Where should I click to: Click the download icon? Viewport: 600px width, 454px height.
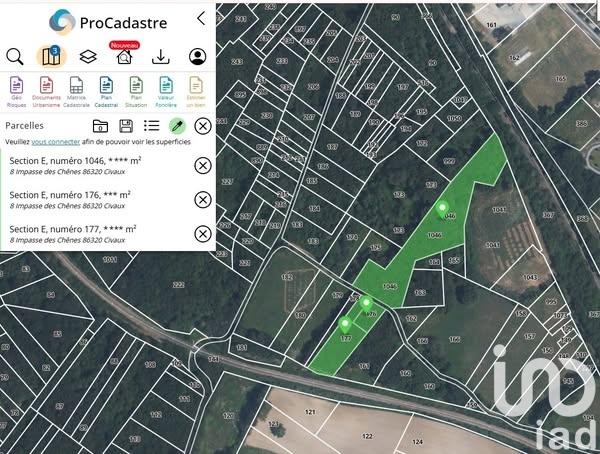[x=160, y=57]
